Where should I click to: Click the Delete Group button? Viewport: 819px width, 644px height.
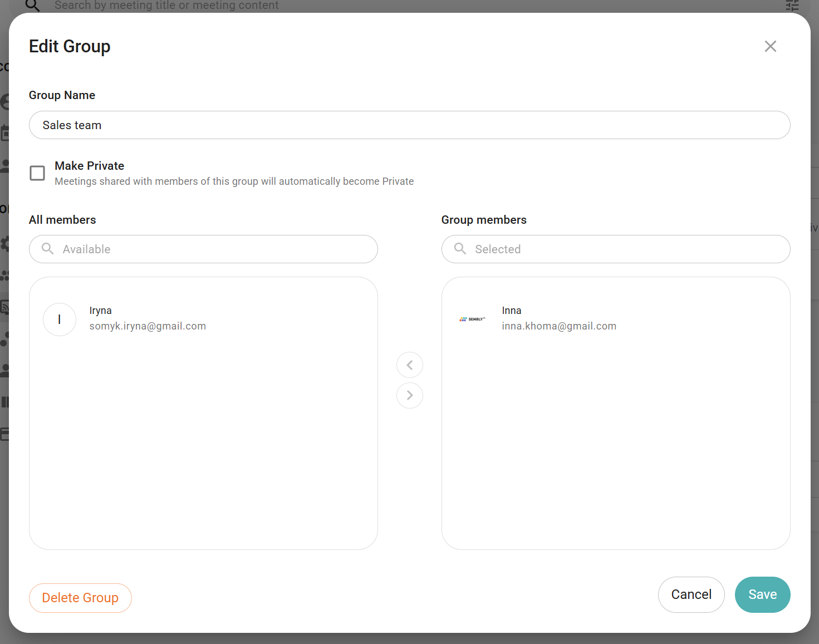80,598
